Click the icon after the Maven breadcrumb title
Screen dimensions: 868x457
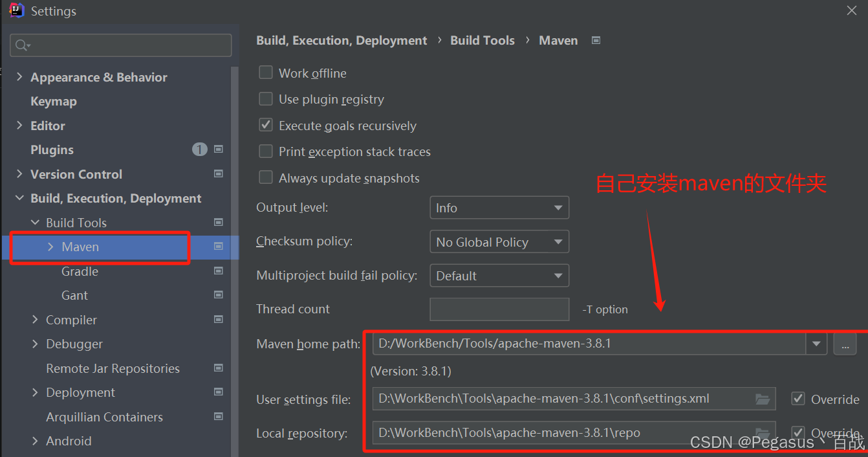(x=596, y=40)
